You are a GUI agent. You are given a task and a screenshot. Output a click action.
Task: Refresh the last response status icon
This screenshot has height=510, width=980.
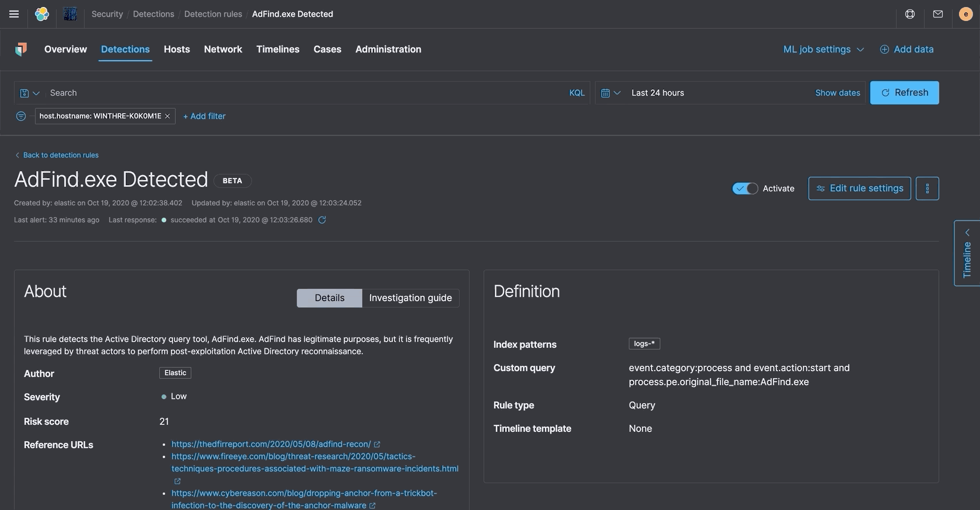tap(322, 220)
